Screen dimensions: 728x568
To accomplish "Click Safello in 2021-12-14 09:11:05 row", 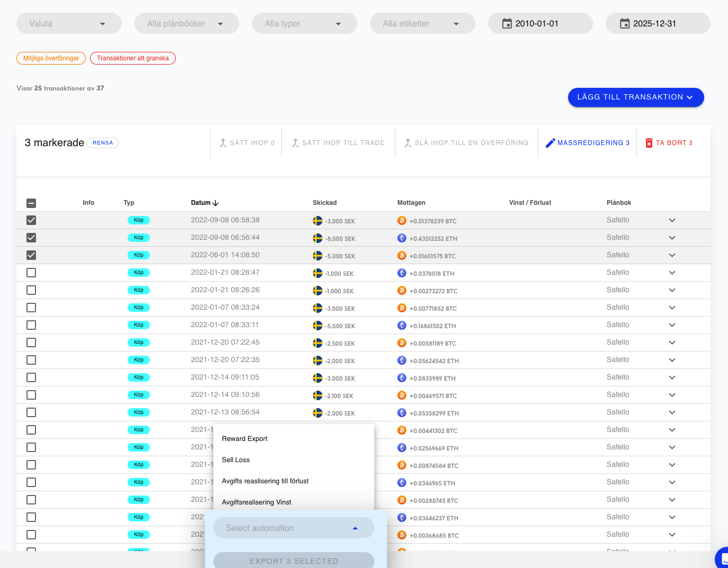I will (x=618, y=377).
